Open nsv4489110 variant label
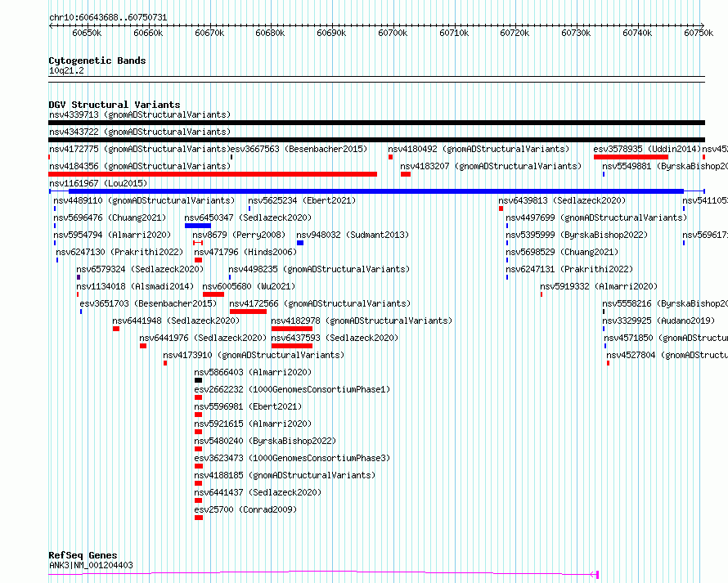728x583 pixels. pyautogui.click(x=144, y=200)
